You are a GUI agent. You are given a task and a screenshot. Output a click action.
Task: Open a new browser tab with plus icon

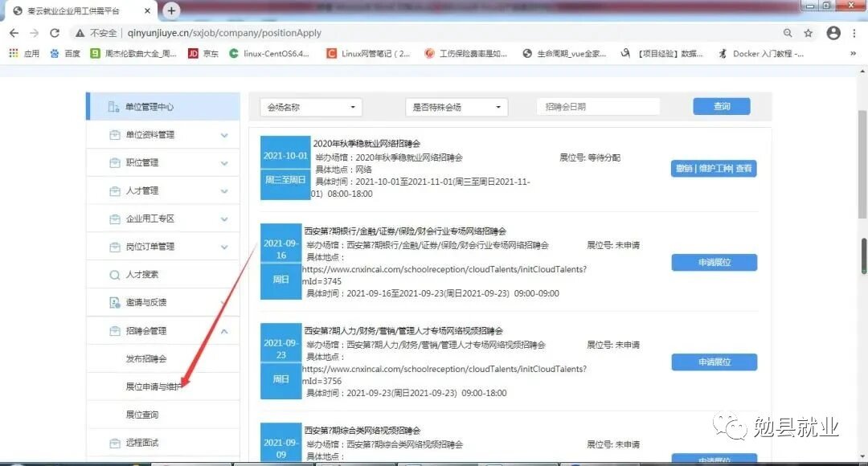(x=171, y=10)
